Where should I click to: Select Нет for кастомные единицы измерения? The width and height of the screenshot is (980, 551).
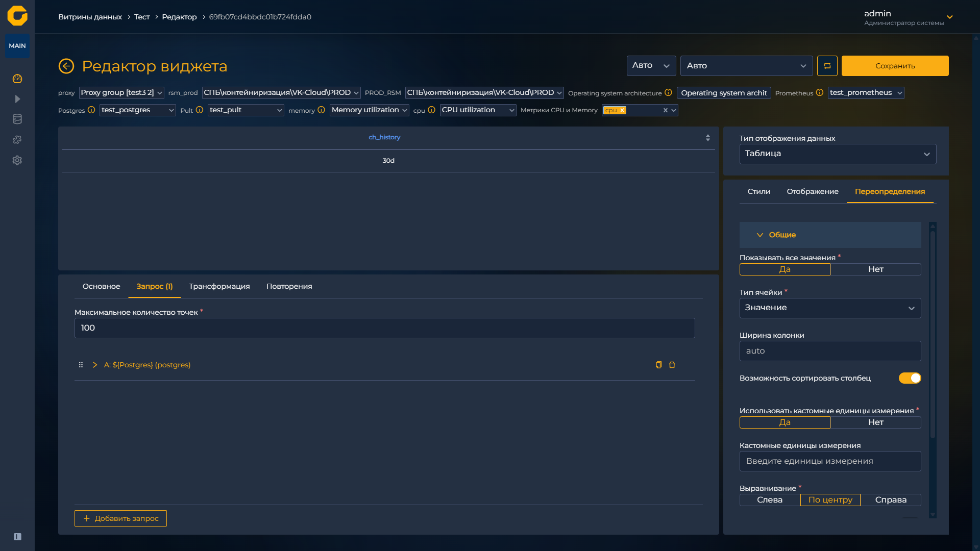click(875, 422)
